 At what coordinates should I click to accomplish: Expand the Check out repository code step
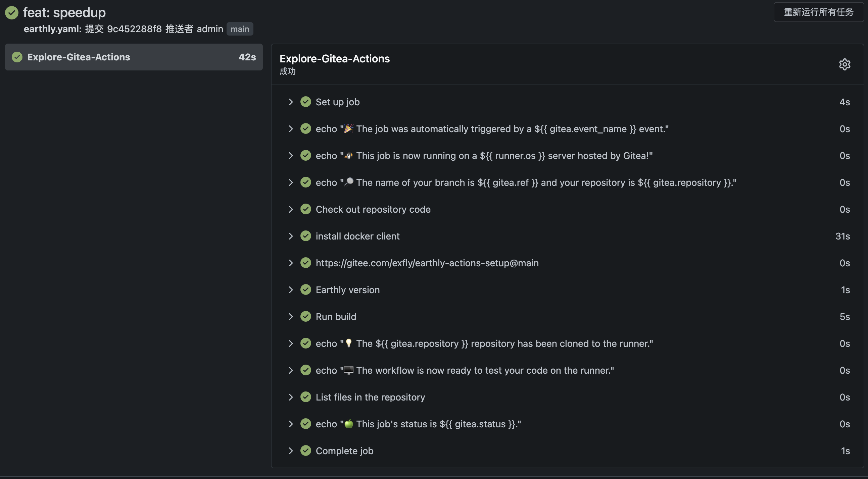click(291, 209)
